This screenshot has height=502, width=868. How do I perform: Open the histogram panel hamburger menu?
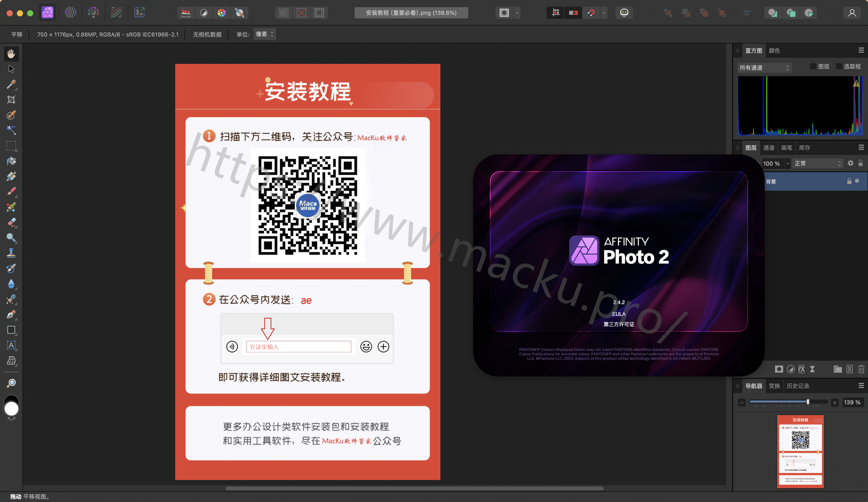point(861,50)
